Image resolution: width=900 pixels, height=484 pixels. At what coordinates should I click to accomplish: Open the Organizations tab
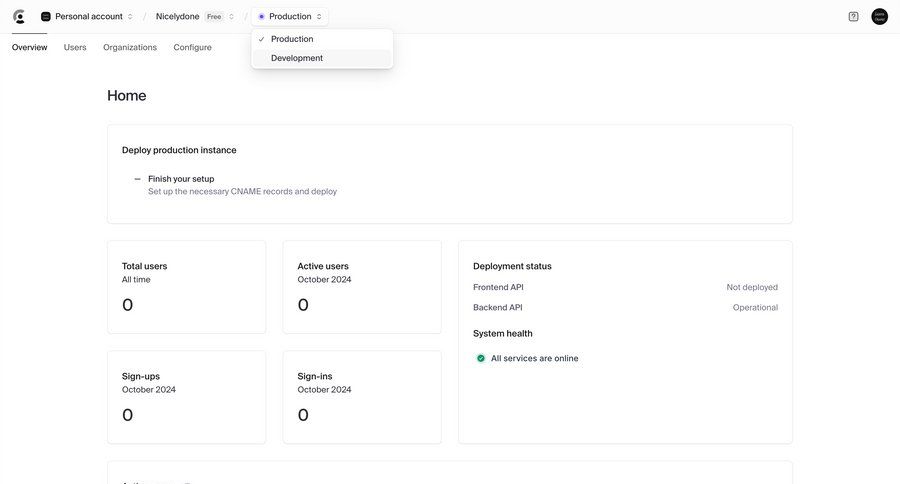coord(130,47)
